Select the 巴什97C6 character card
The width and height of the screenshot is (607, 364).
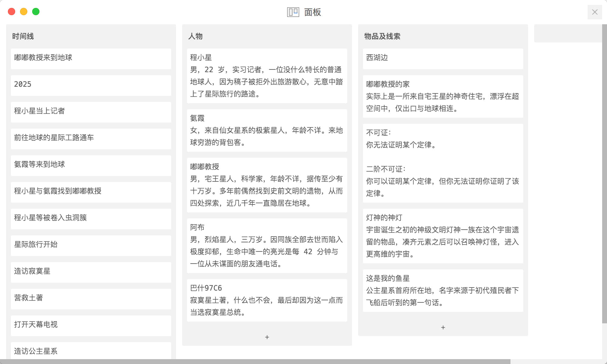267,300
